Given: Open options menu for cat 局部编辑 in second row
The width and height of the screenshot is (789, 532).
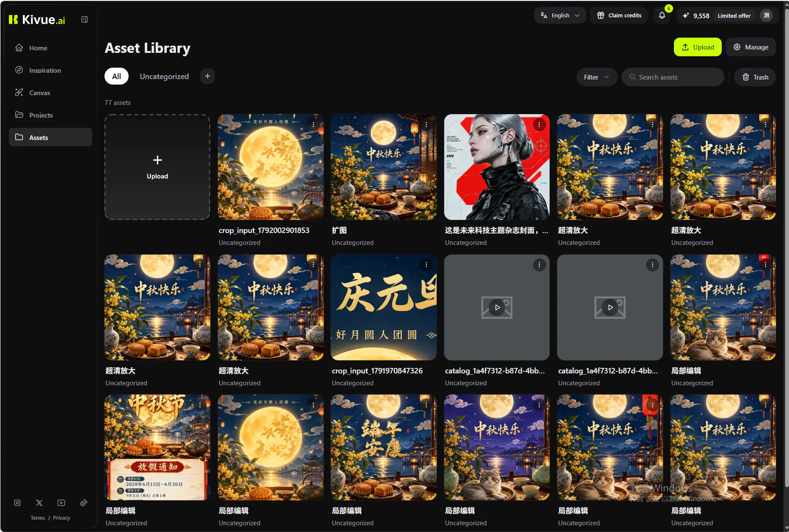Looking at the screenshot, I should (765, 265).
